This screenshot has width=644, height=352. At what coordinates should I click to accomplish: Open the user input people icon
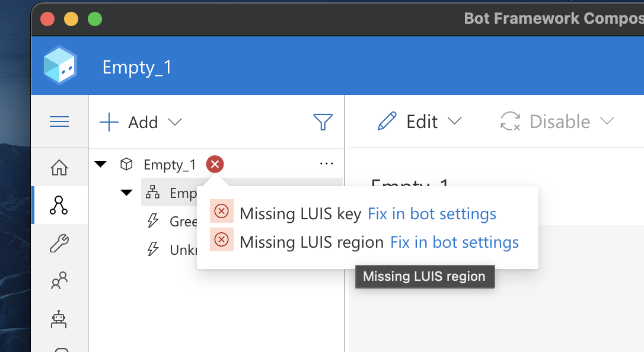(x=59, y=280)
